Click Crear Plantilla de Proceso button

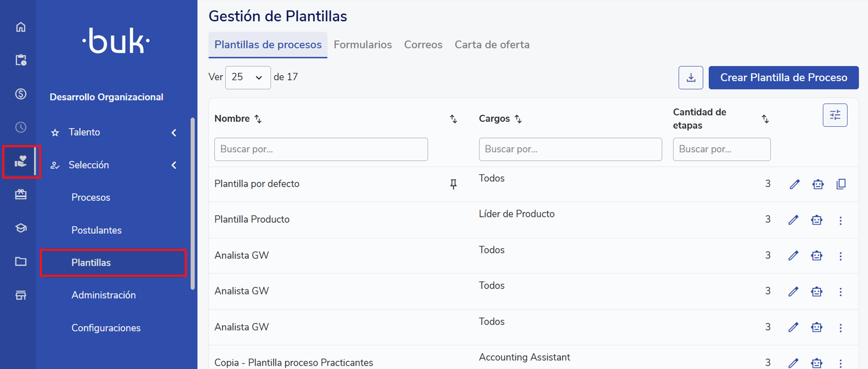783,78
